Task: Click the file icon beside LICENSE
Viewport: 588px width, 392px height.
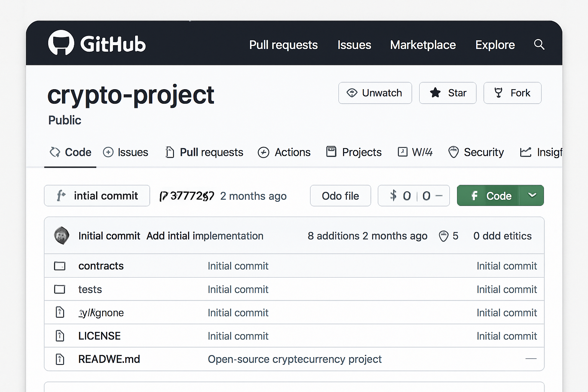Action: [60, 336]
